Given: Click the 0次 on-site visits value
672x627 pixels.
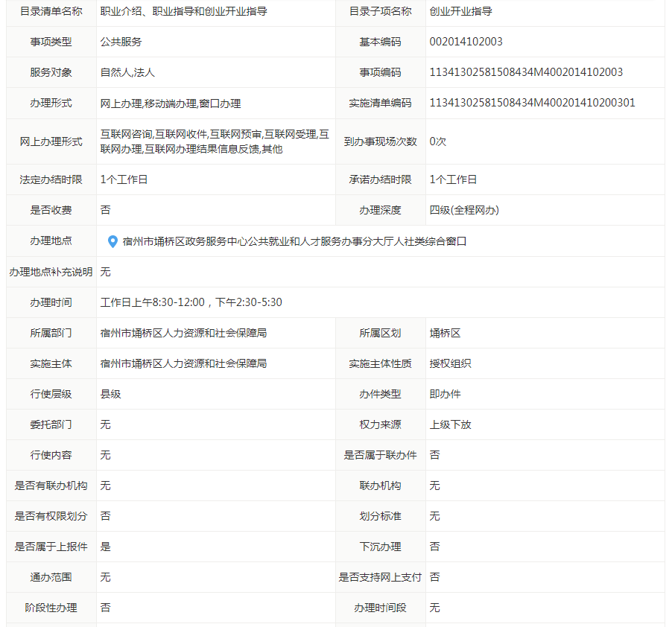Looking at the screenshot, I should click(x=437, y=141).
